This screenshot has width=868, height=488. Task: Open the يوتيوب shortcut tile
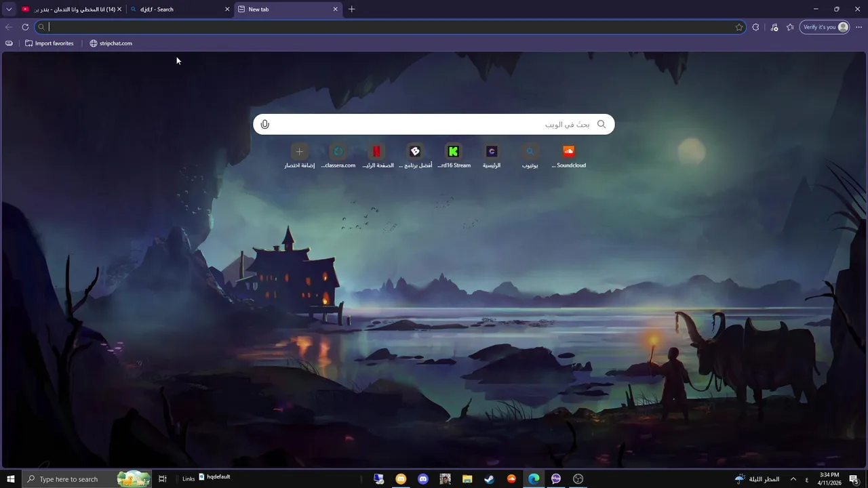(x=530, y=155)
